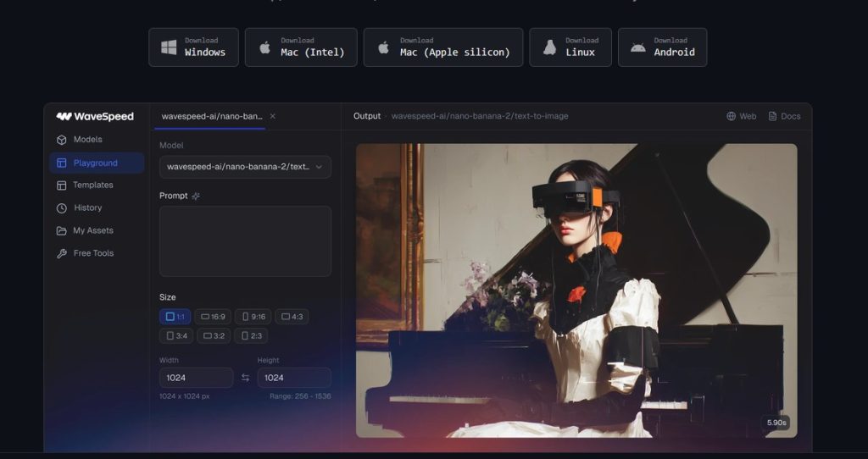The height and width of the screenshot is (459, 868).
Task: Open Templates in the sidebar
Action: tap(97, 185)
